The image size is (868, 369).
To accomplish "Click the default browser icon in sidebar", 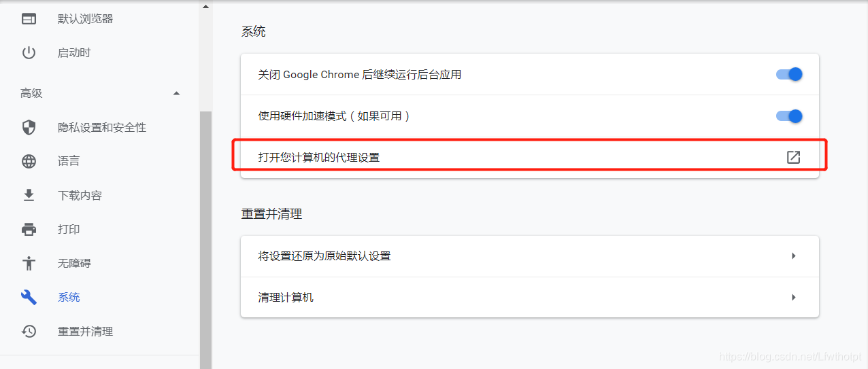I will [29, 19].
